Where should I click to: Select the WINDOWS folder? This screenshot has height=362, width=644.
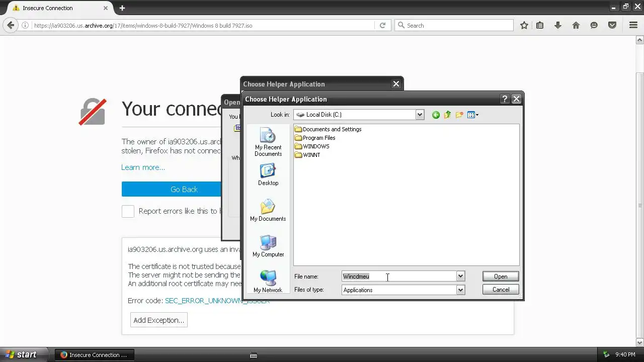coord(312,146)
